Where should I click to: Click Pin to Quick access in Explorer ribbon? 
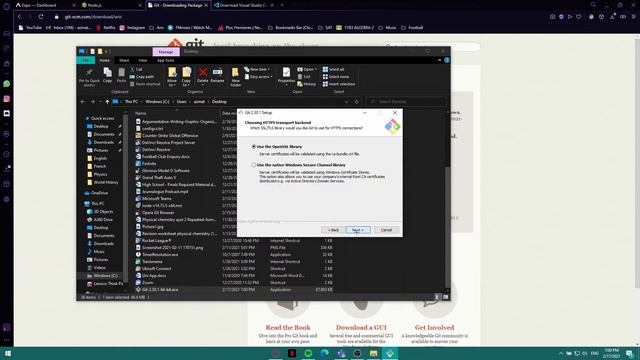89,77
